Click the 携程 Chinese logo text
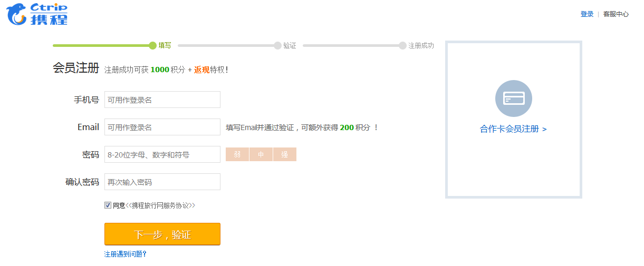The height and width of the screenshot is (266, 644). [49, 19]
